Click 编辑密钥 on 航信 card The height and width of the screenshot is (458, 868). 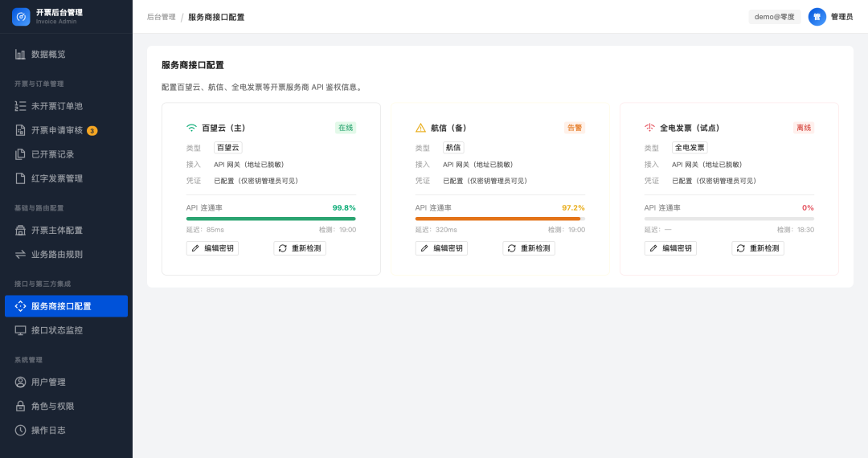click(x=442, y=248)
